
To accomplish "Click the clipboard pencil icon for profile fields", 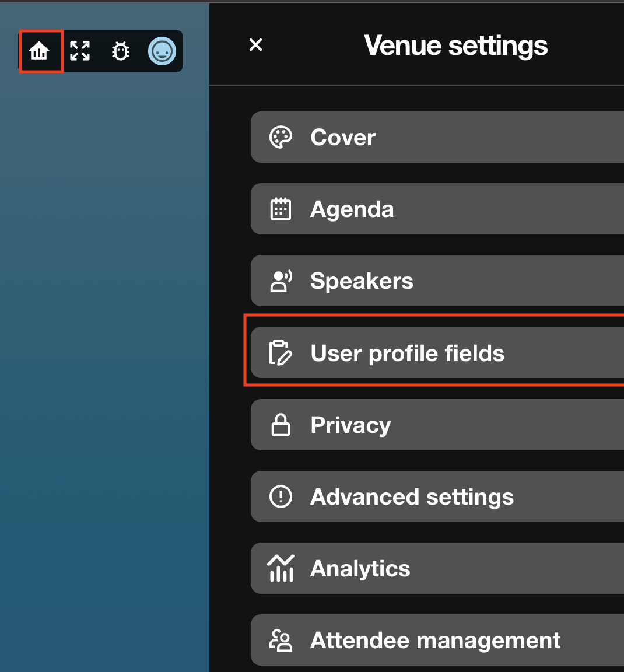I will pyautogui.click(x=281, y=353).
